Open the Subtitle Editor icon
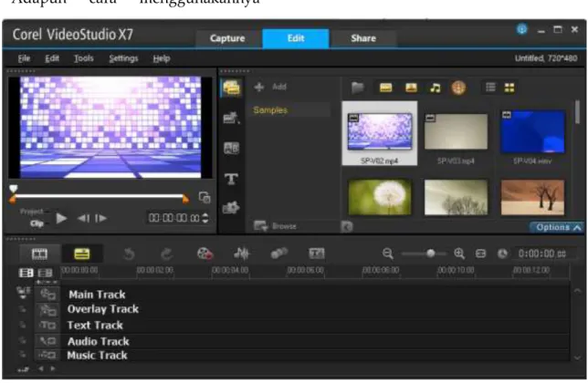588x383 pixels. (x=317, y=254)
